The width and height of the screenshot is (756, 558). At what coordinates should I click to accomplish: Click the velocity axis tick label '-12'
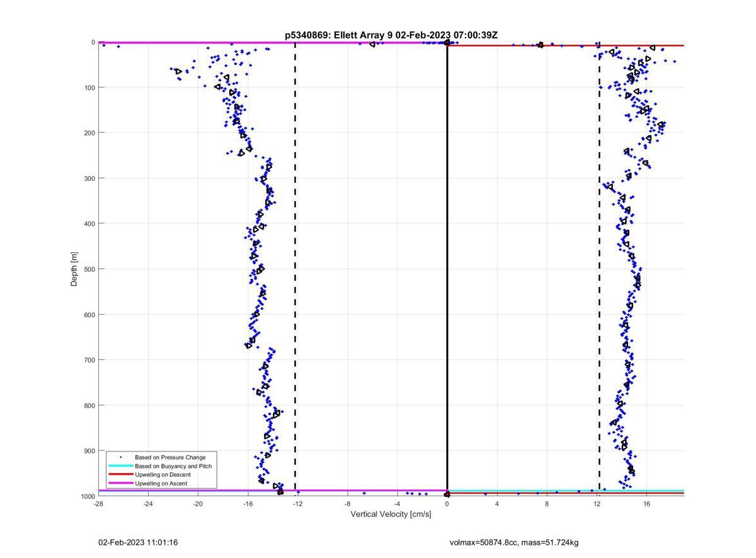pos(297,504)
